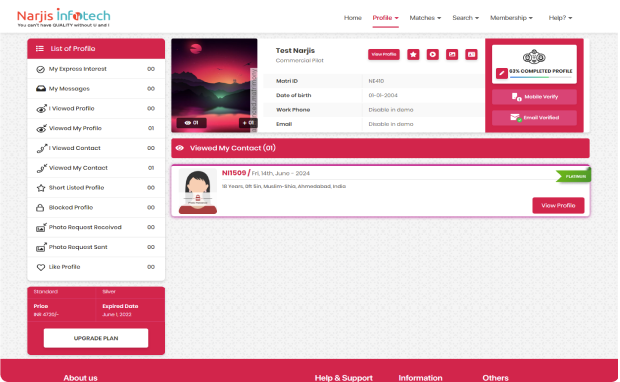The width and height of the screenshot is (620, 382).
Task: Click the Price INR 4720/- text
Action: pyautogui.click(x=46, y=315)
